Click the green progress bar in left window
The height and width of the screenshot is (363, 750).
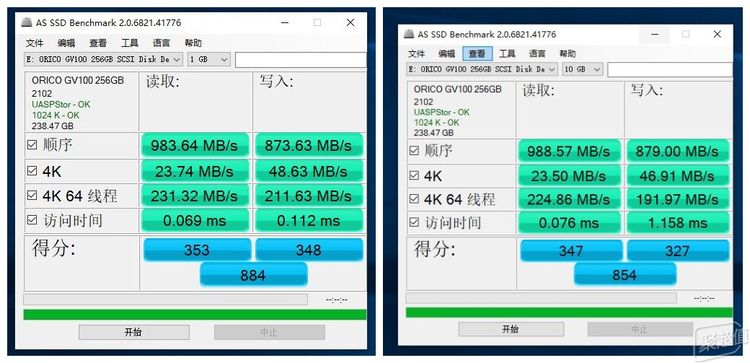pyautogui.click(x=195, y=315)
